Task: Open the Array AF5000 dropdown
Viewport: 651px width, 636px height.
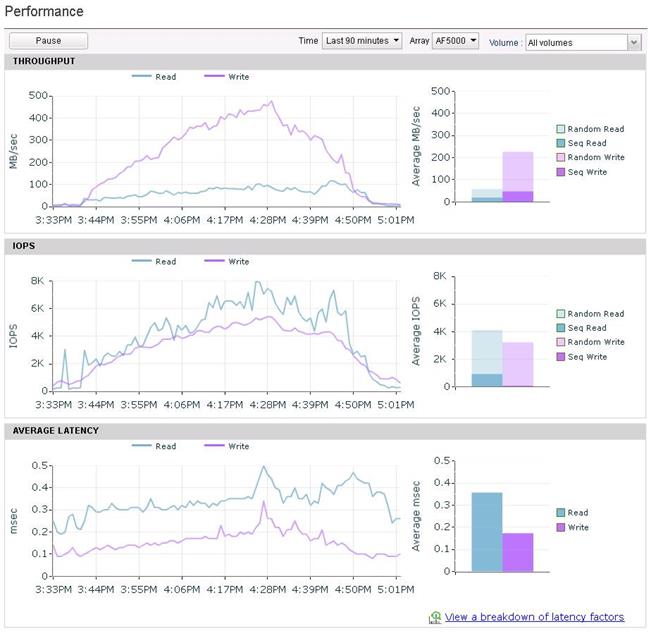Action: [455, 41]
